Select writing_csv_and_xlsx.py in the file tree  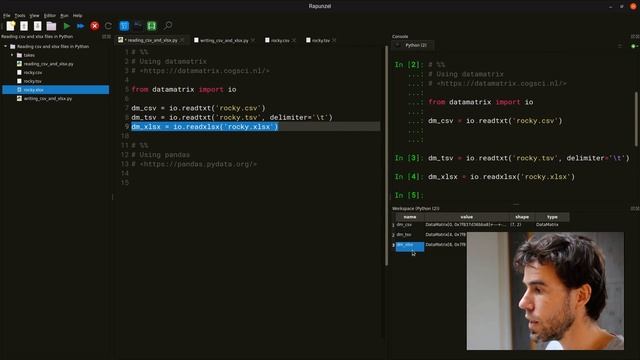[48, 98]
